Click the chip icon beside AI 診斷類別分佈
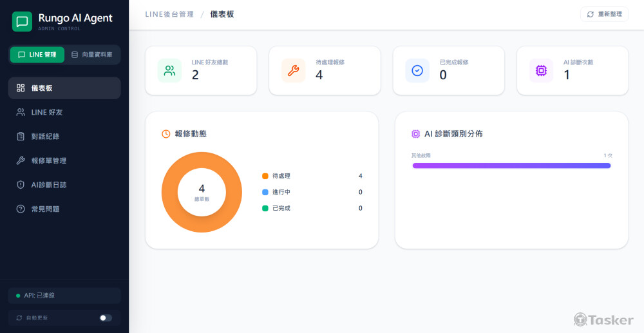This screenshot has height=333, width=644. click(x=415, y=134)
